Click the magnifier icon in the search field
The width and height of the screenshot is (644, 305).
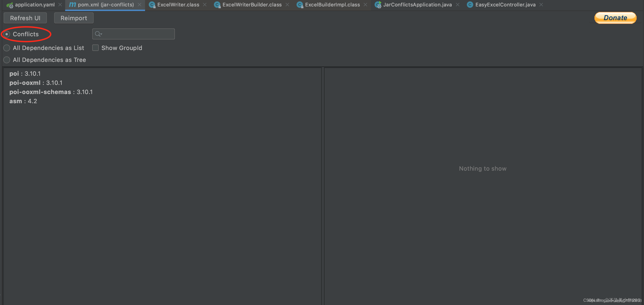(x=98, y=34)
